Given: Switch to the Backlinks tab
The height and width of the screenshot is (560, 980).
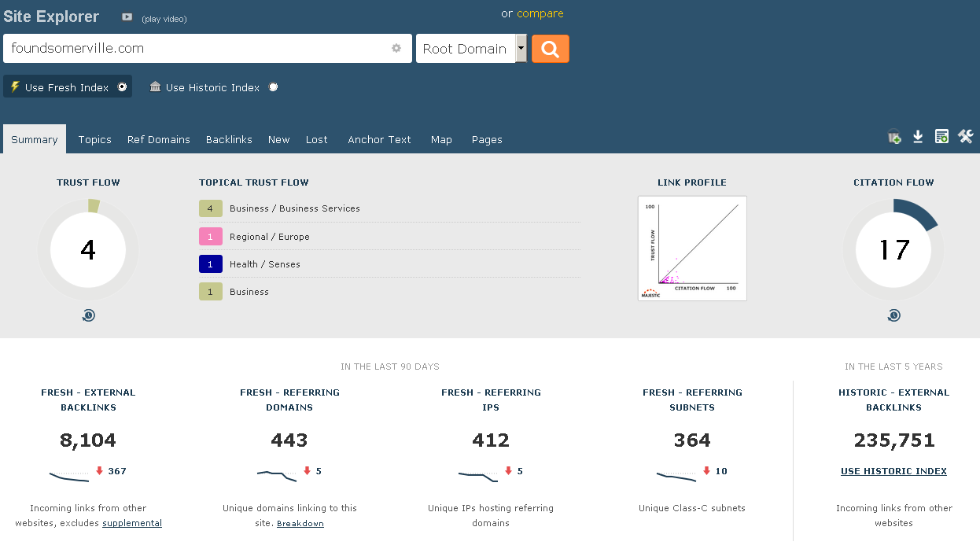Looking at the screenshot, I should pos(229,139).
